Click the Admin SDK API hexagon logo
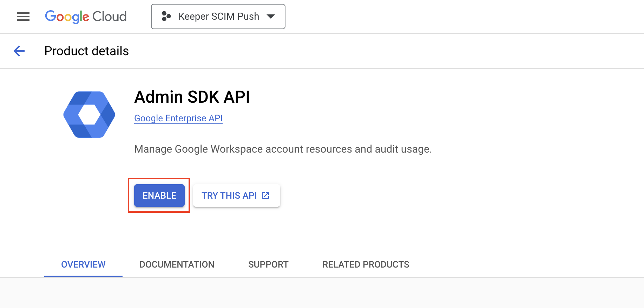Viewport: 644px width, 308px height. 89,115
